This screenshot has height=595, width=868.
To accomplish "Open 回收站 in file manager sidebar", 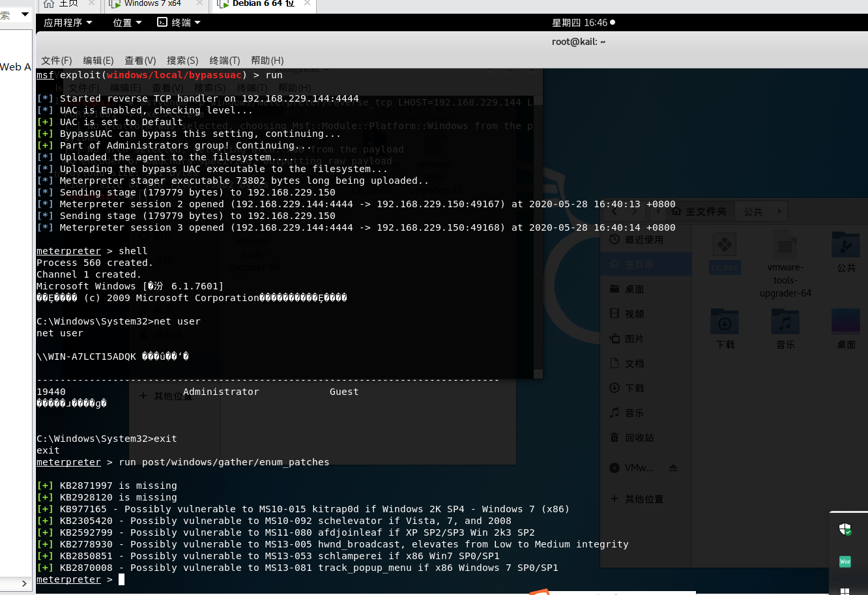I will click(x=645, y=438).
